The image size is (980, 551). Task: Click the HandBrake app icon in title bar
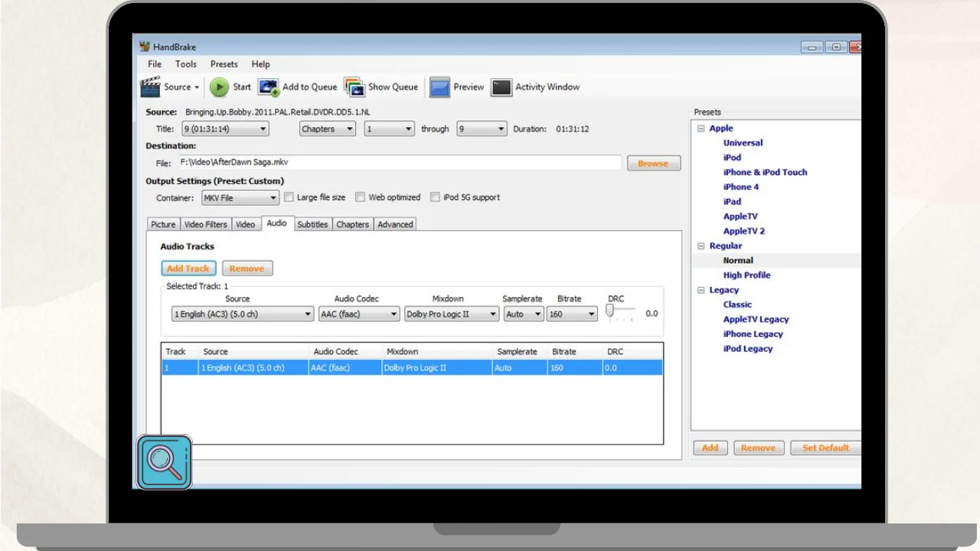pyautogui.click(x=145, y=47)
